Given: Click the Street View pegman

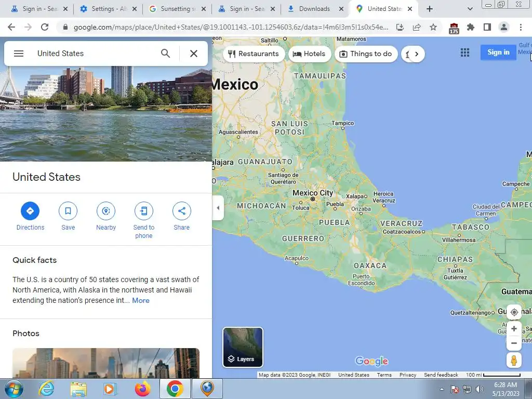Looking at the screenshot, I should [514, 361].
